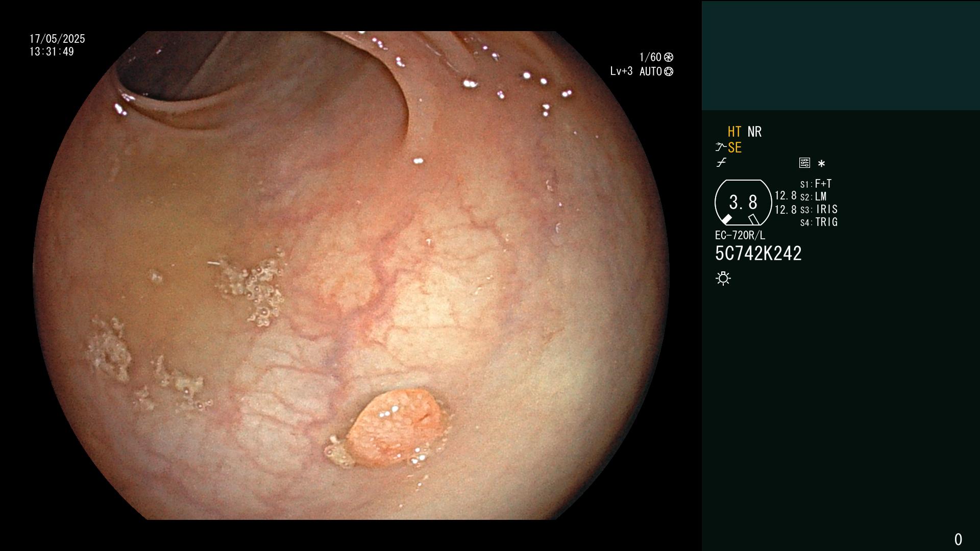The width and height of the screenshot is (980, 551).
Task: Click the time stamp 13:31:49
Action: tap(52, 52)
